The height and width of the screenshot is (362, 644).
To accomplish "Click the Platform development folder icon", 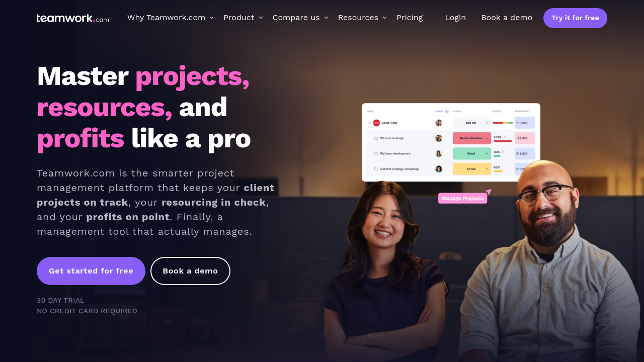I will click(x=376, y=153).
